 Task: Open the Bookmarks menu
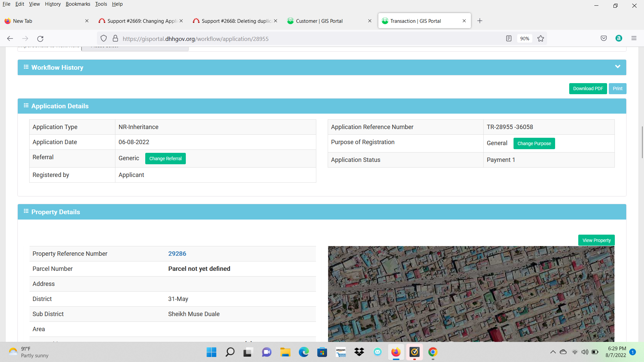point(78,4)
